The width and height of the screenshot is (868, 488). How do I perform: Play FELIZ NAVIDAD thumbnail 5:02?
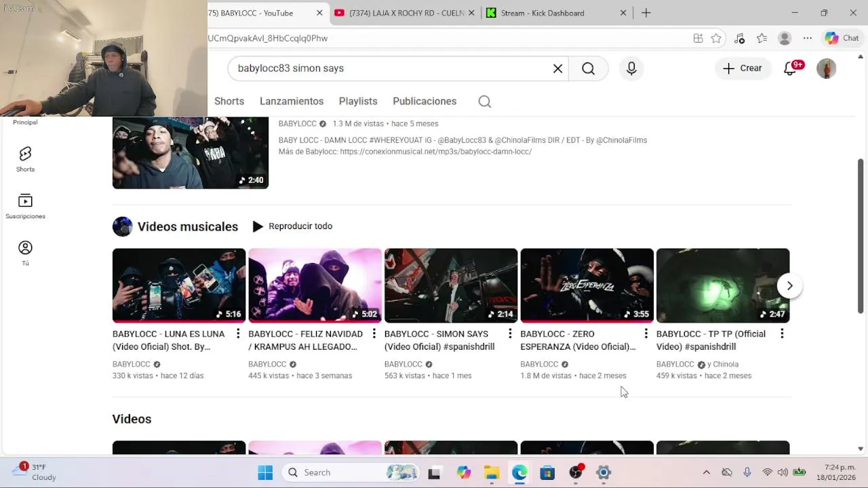click(315, 285)
